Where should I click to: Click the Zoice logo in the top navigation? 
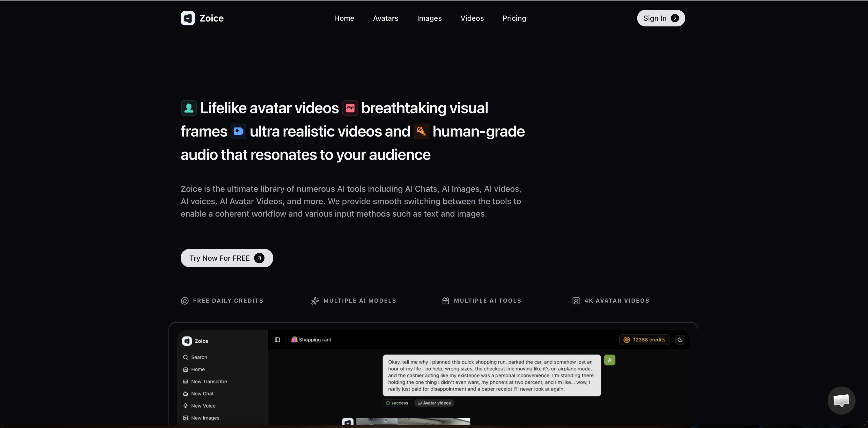pos(202,18)
